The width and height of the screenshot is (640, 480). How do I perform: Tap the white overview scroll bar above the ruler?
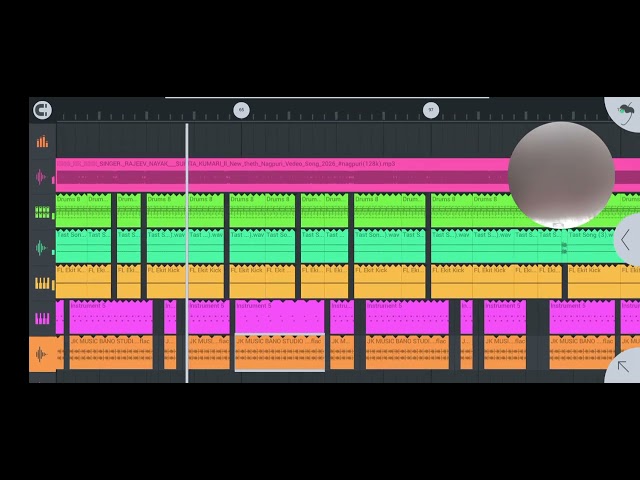pos(327,98)
